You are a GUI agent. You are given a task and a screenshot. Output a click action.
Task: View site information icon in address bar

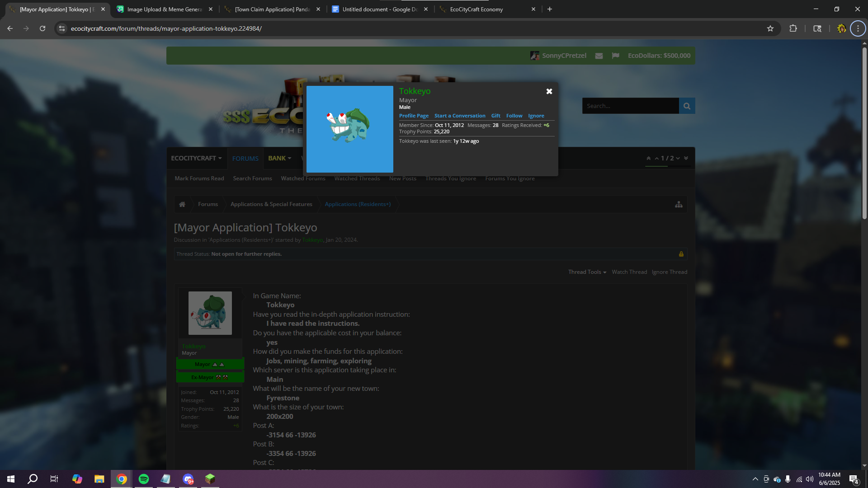tap(62, 28)
